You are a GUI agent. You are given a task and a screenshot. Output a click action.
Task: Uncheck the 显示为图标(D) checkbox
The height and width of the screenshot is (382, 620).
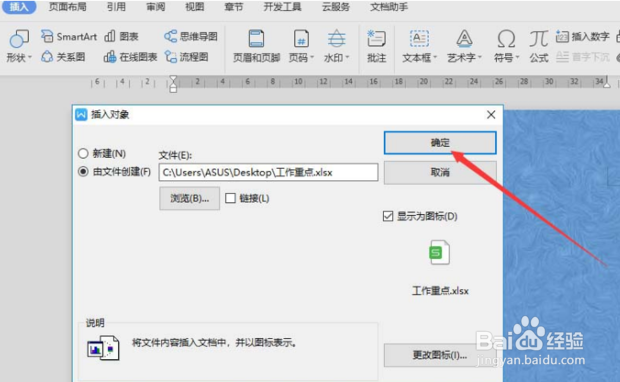pyautogui.click(x=388, y=216)
